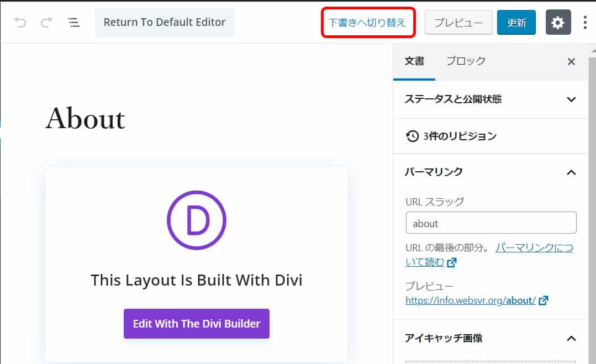Open the three-dot more options menu
The image size is (596, 364).
click(x=585, y=23)
